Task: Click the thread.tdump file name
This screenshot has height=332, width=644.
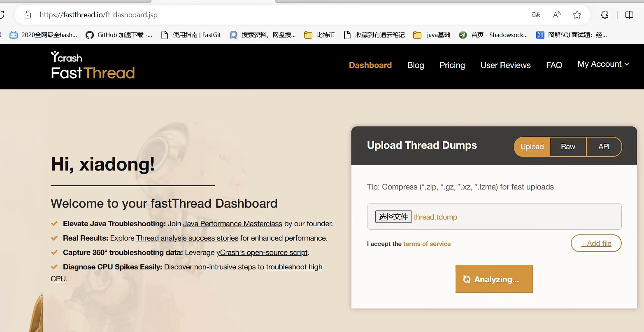Action: pyautogui.click(x=435, y=217)
